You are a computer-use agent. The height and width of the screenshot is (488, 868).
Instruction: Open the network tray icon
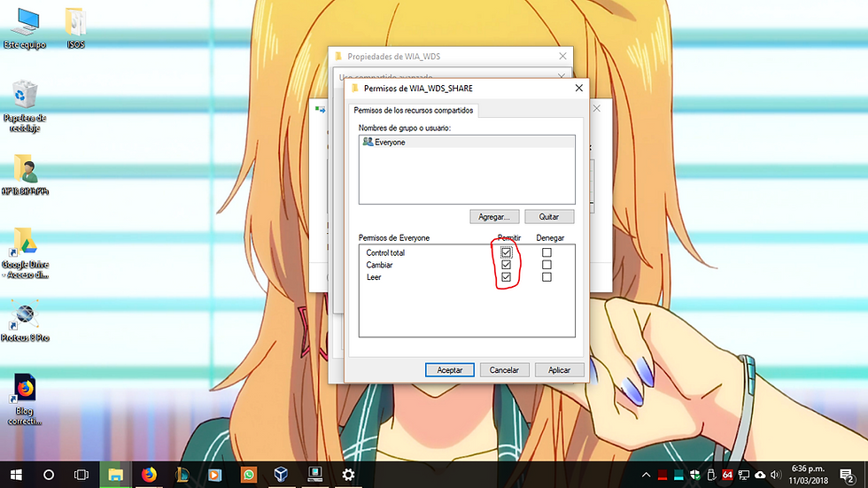tap(744, 475)
